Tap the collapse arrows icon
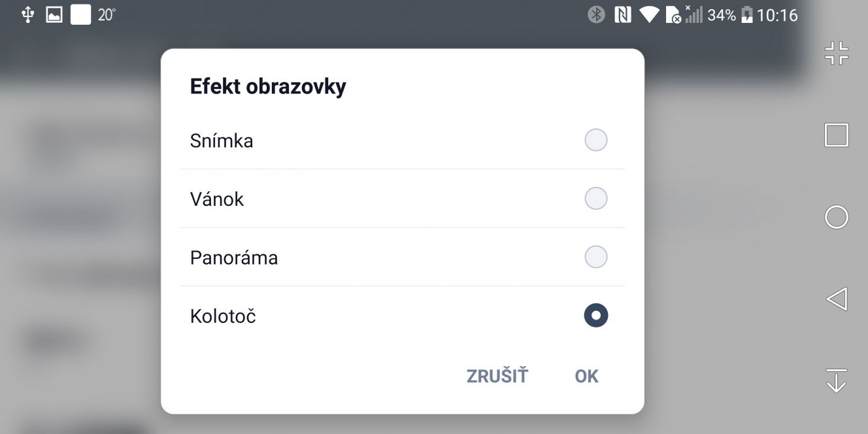 (x=837, y=54)
